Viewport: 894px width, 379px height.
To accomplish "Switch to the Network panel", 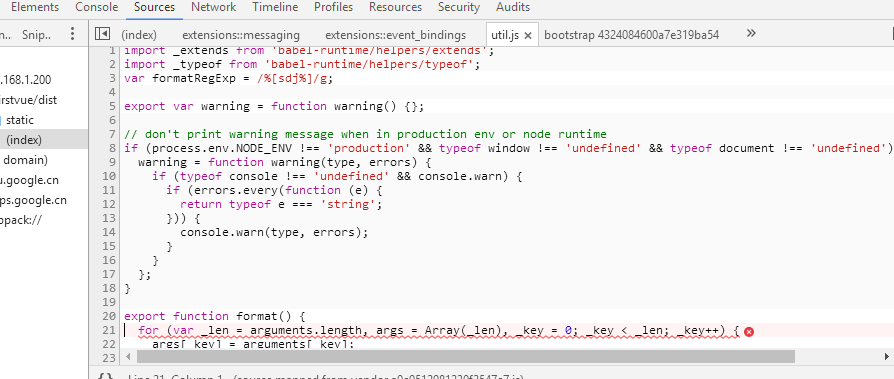I will [213, 7].
